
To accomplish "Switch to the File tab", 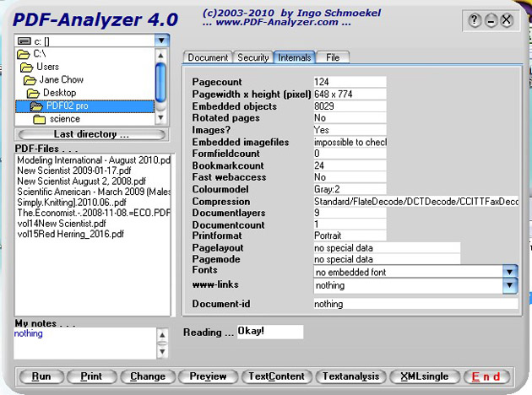I will pos(333,57).
